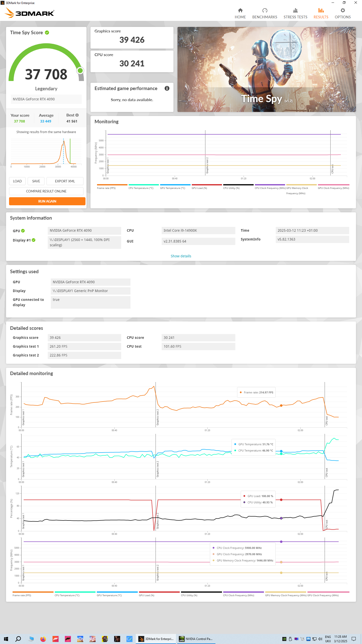The height and width of the screenshot is (644, 362).
Task: Click the LOAD button
Action: [x=17, y=181]
